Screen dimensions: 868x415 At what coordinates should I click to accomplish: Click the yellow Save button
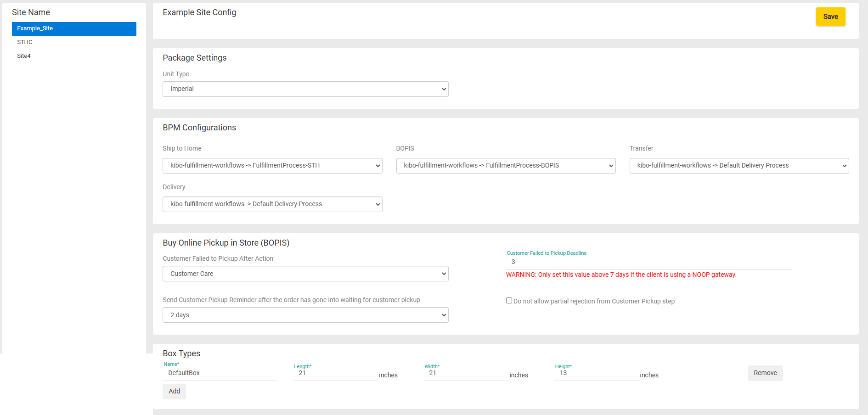click(830, 17)
